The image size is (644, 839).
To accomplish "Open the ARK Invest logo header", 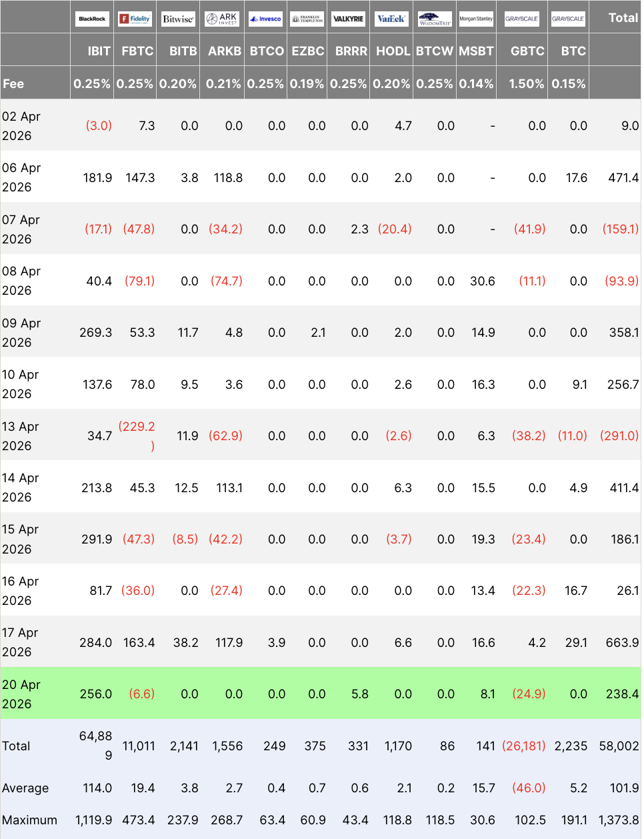I will pyautogui.click(x=221, y=18).
